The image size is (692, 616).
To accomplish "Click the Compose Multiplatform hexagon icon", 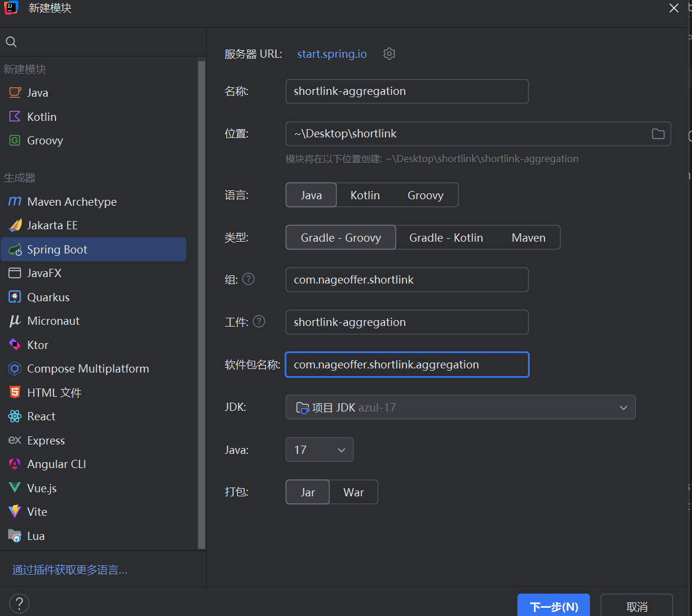I will [x=15, y=368].
